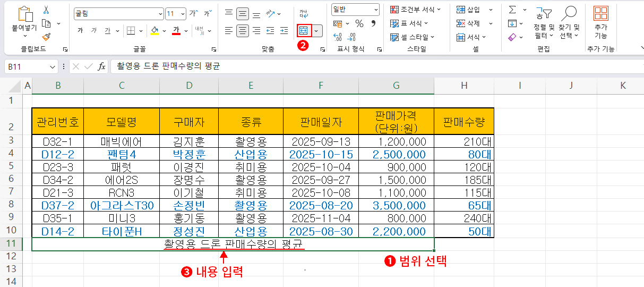Click accounting number format icon
Screen dimensions: 644x287
pos(338,23)
